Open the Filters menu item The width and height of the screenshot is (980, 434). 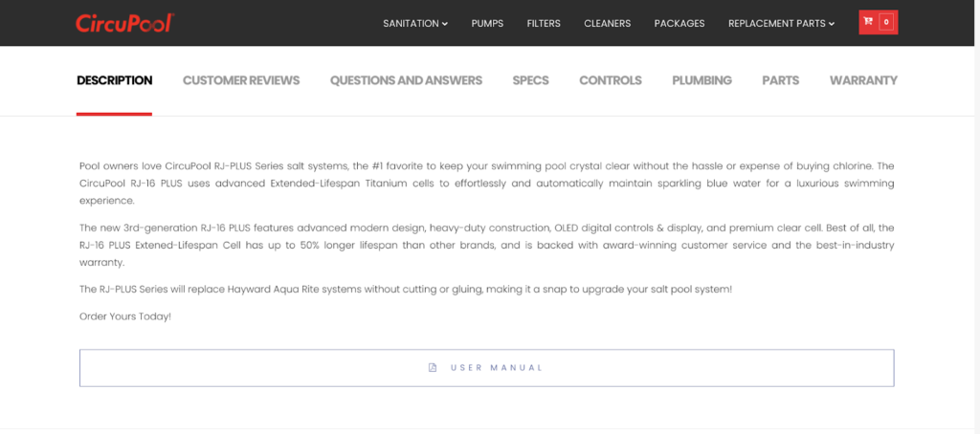click(544, 24)
